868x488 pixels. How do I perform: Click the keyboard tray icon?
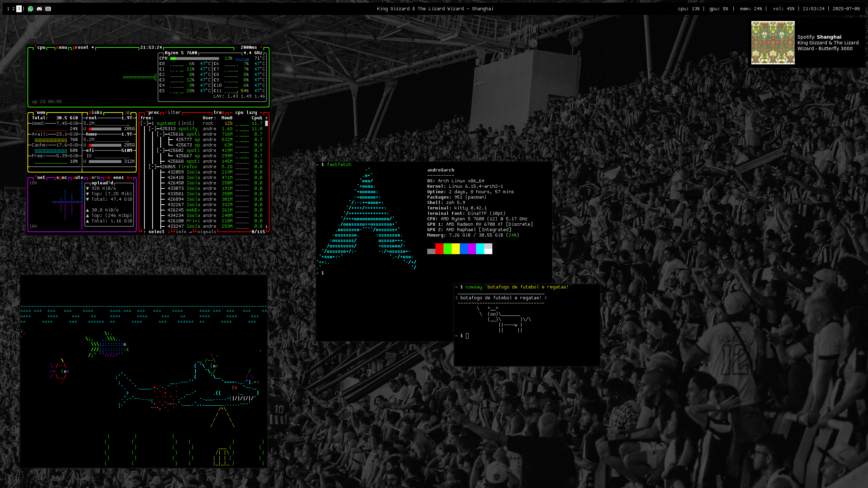(x=48, y=9)
